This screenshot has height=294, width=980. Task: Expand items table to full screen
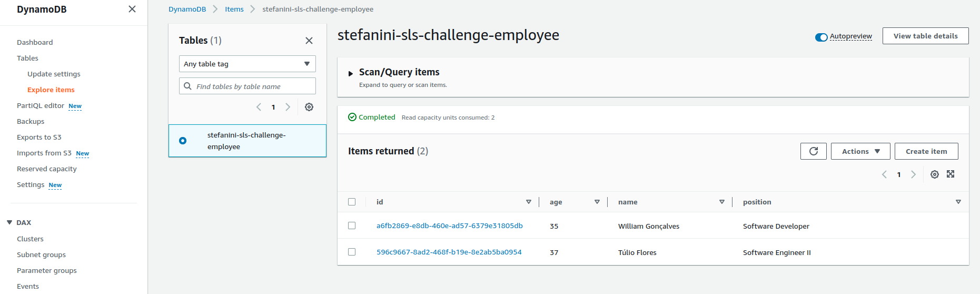[951, 174]
